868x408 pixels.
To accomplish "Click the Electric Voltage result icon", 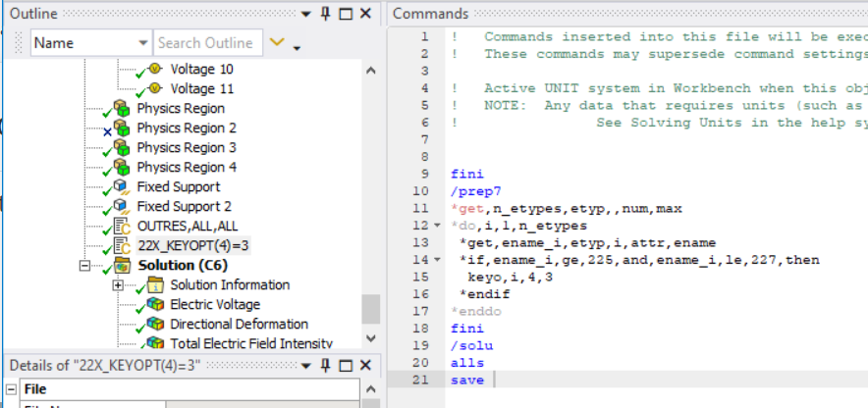I will coord(155,305).
